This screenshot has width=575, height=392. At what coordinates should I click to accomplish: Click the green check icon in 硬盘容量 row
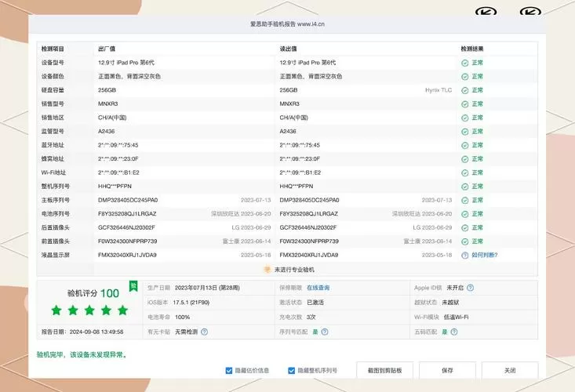(x=464, y=90)
